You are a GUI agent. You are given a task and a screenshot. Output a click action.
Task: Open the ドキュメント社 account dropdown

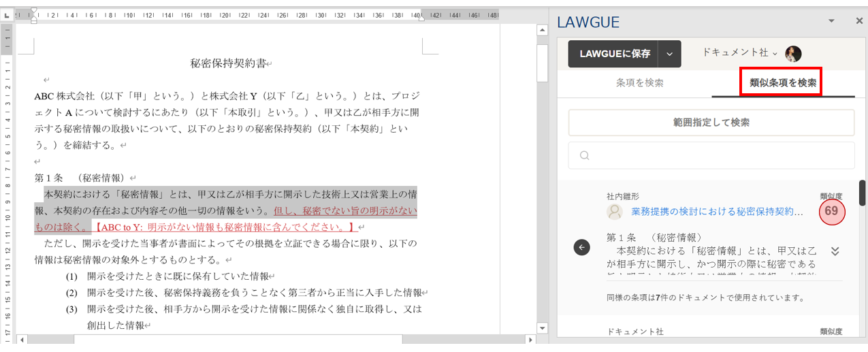(x=739, y=53)
